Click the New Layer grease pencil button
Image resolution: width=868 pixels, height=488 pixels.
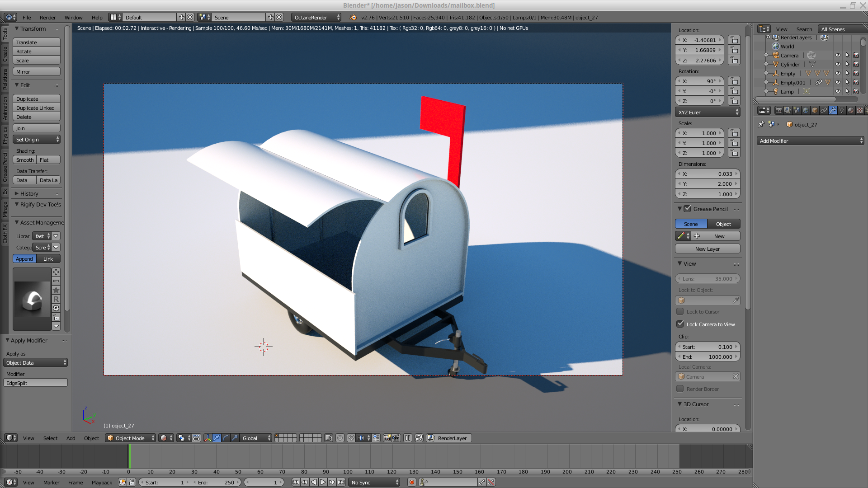click(707, 249)
